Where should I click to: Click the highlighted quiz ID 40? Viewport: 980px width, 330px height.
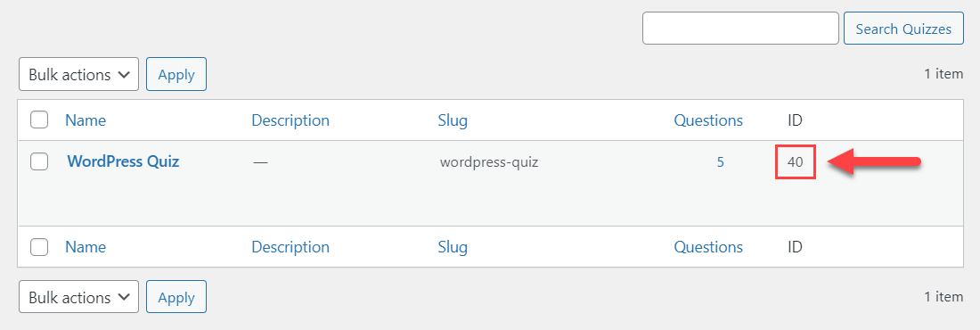pyautogui.click(x=795, y=162)
